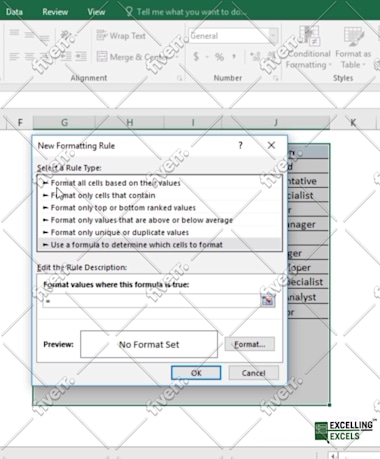Open Number format dialog launcher
380x459 pixels.
(276, 78)
